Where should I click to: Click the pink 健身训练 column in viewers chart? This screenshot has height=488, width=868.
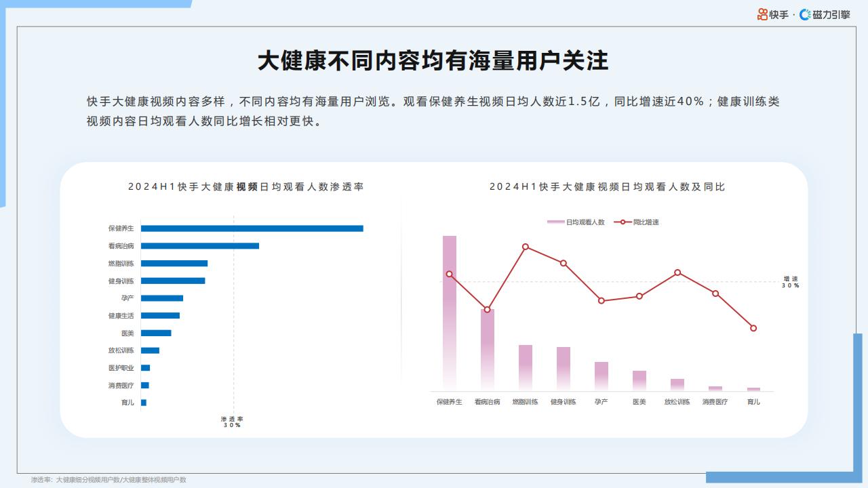coord(564,369)
